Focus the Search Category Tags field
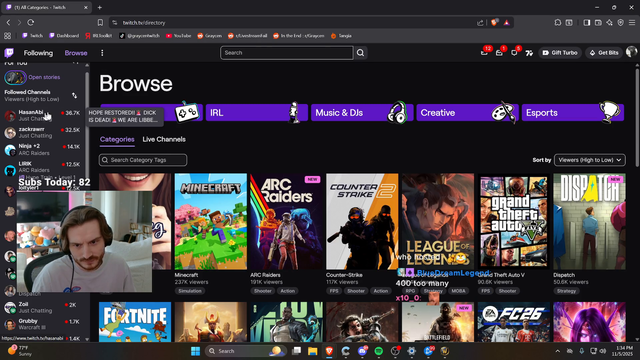 coord(143,160)
